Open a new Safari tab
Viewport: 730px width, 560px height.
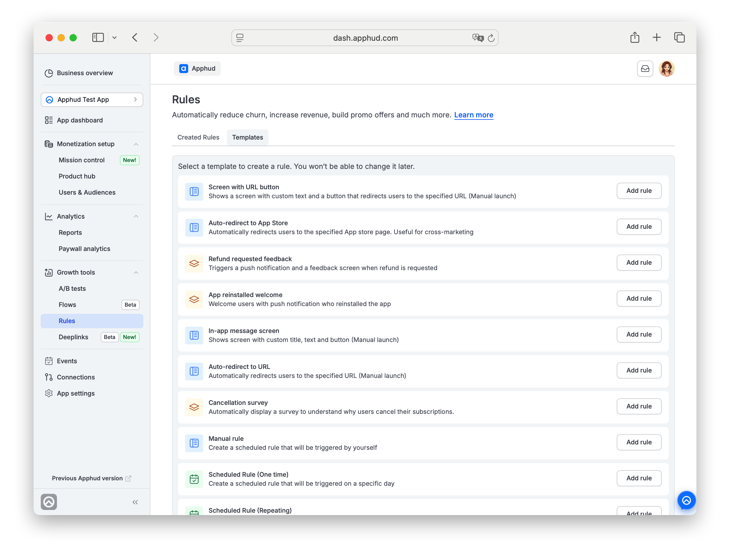point(657,37)
